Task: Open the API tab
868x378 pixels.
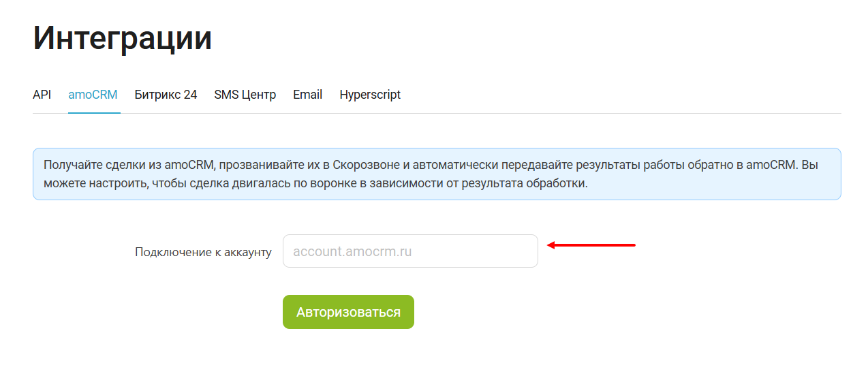Action: [x=42, y=95]
